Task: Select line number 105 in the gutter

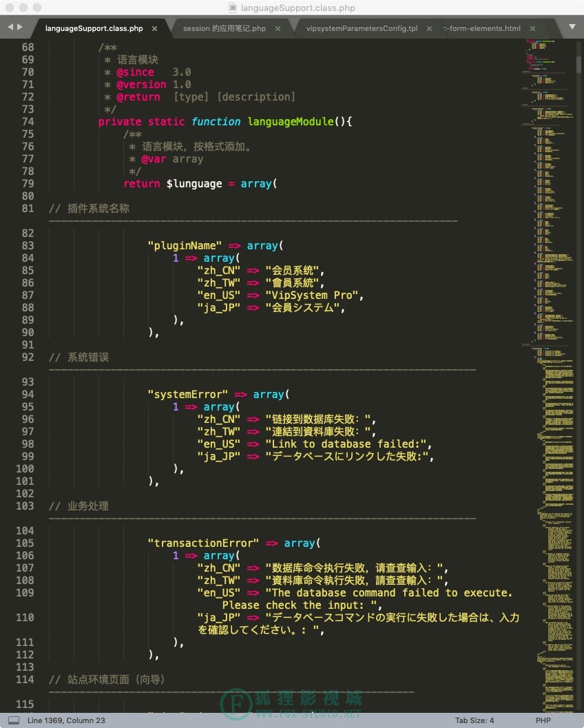Action: (x=25, y=543)
